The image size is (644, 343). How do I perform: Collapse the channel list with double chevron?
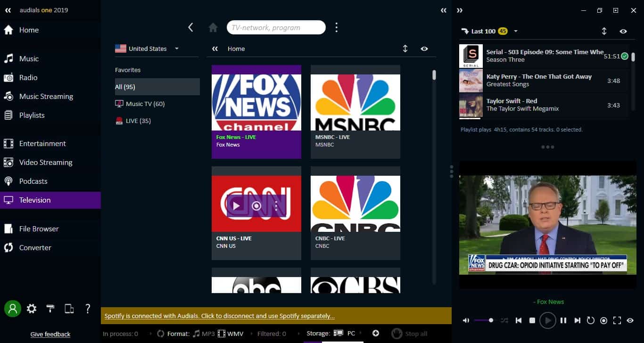tap(215, 49)
